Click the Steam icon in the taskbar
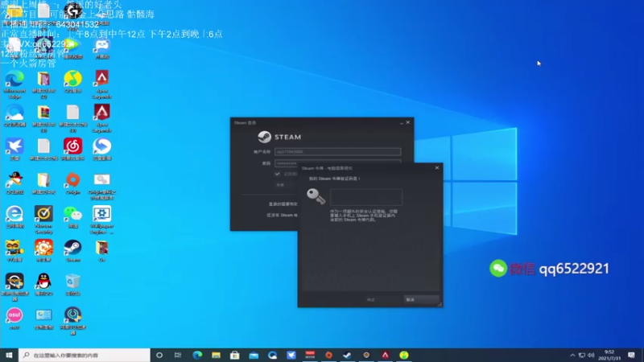This screenshot has width=644, height=362. click(348, 355)
